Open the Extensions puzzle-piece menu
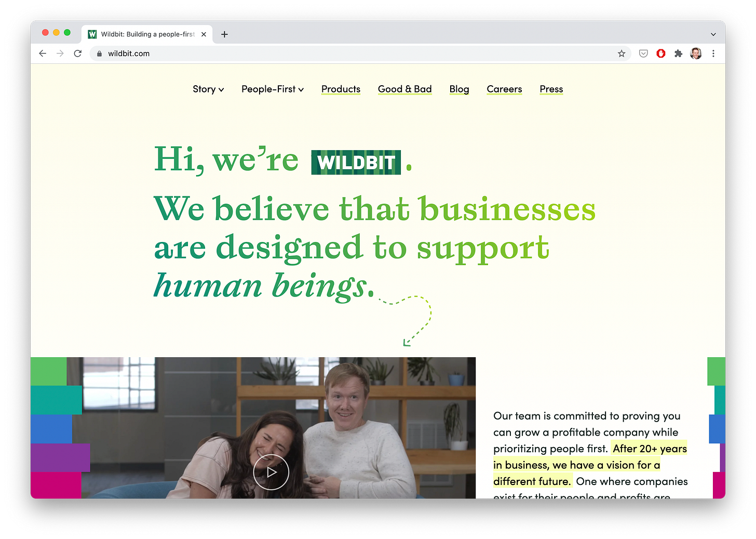This screenshot has height=539, width=756. 678,53
